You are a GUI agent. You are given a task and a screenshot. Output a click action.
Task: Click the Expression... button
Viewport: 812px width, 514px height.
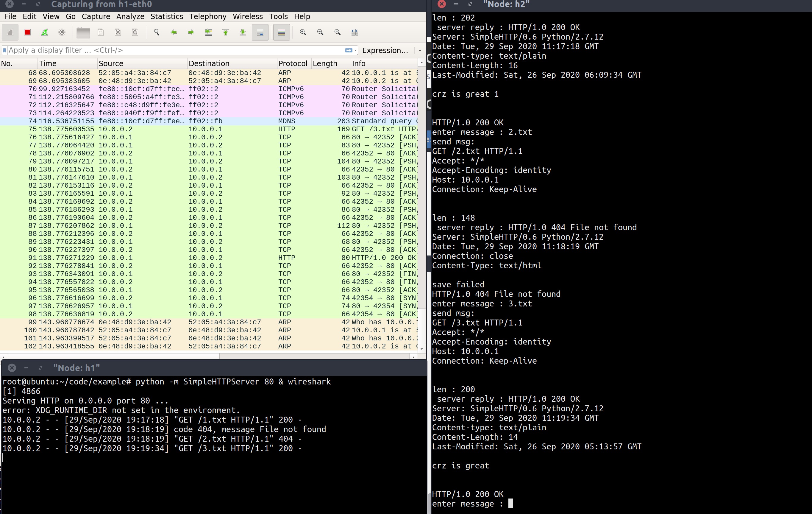(x=385, y=50)
